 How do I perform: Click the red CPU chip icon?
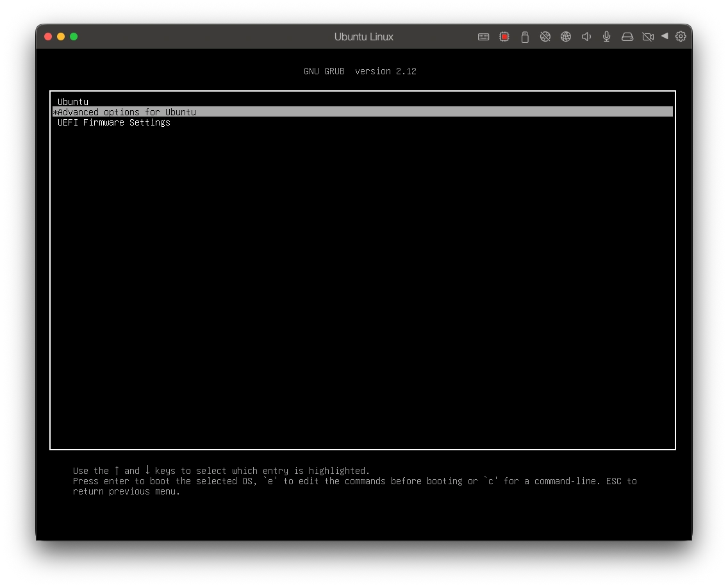[504, 37]
